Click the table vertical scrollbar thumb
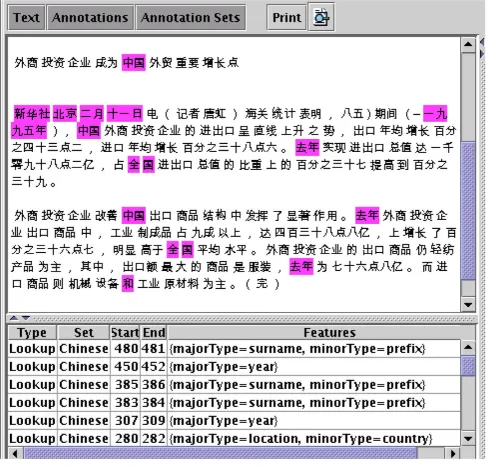Viewport: 488px width, 469px height. tap(468, 365)
